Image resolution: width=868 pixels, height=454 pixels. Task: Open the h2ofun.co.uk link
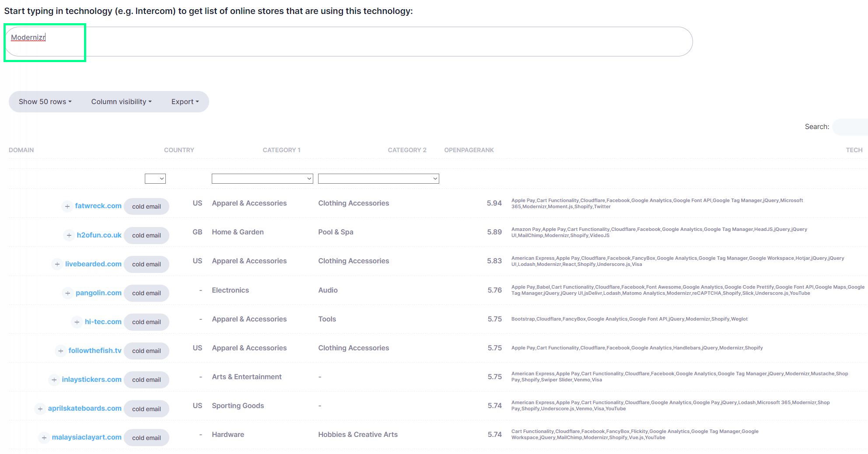pyautogui.click(x=99, y=234)
